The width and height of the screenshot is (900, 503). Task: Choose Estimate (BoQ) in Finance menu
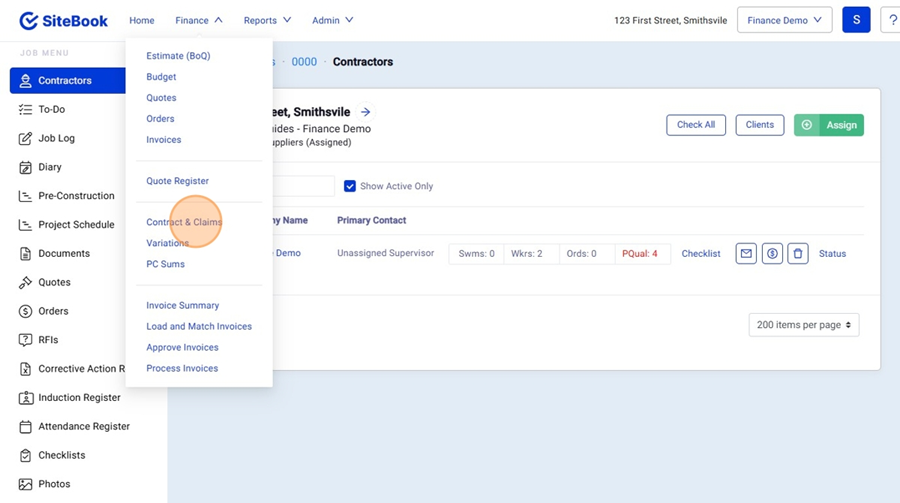[x=178, y=56]
